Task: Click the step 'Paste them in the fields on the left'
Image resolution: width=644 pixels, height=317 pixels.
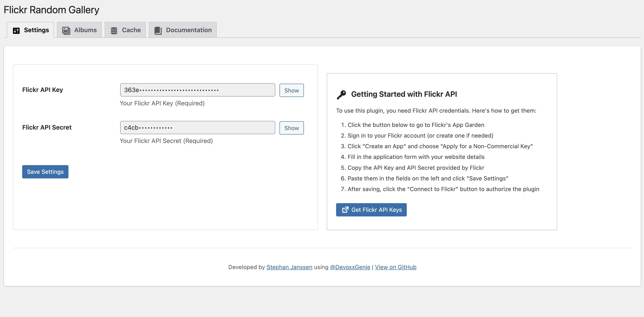Action: click(428, 178)
